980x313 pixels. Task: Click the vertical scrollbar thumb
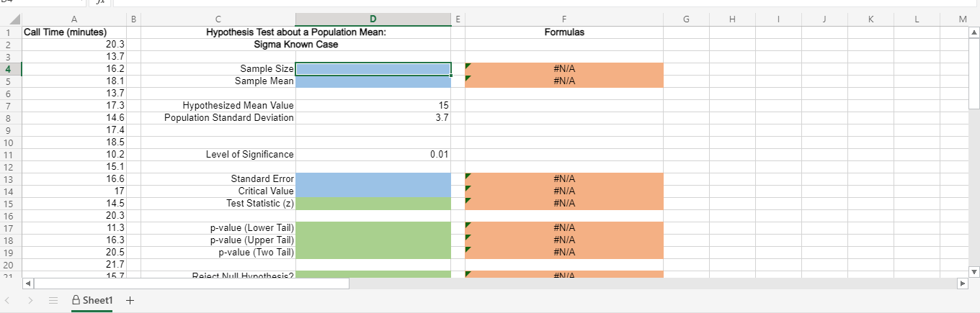pos(974,72)
